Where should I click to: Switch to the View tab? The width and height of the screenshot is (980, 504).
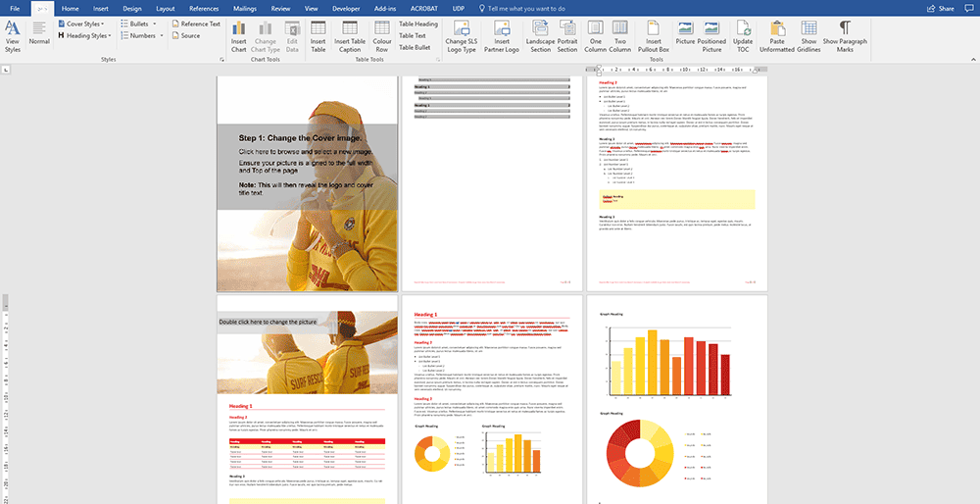[311, 9]
